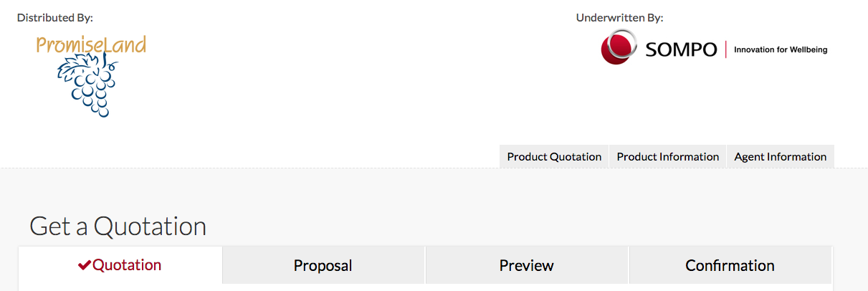Open the Product Quotation menu item

[554, 157]
